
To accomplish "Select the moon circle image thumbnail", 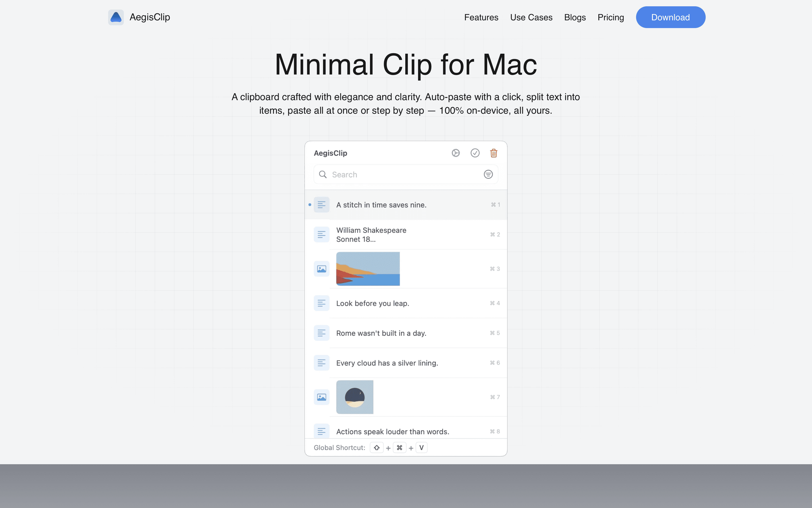I will tap(355, 397).
